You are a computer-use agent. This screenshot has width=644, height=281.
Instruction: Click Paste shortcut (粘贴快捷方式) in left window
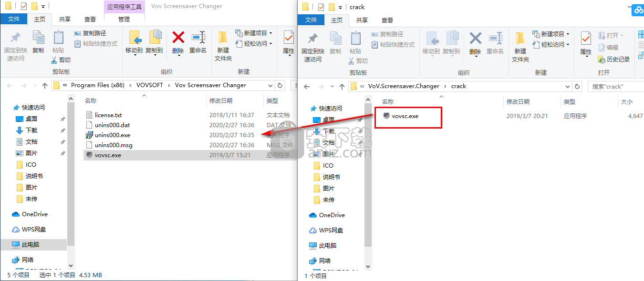pyautogui.click(x=95, y=43)
